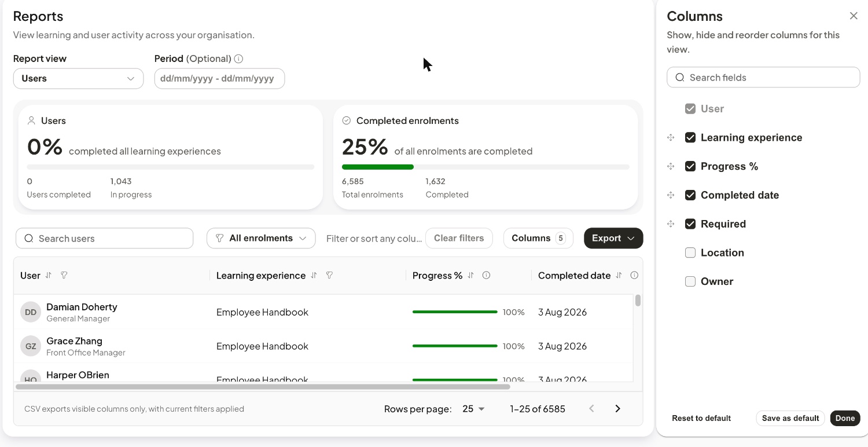Click Damian Doherty's DD avatar
868x447 pixels.
coord(31,312)
